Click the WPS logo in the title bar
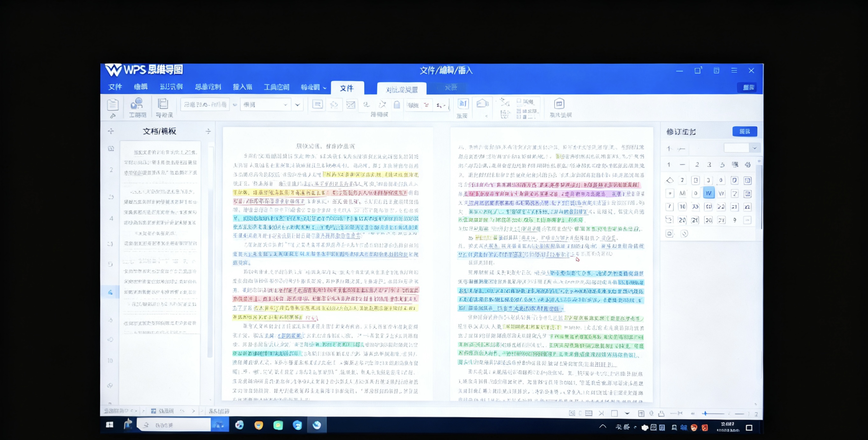Image resolution: width=868 pixels, height=440 pixels. coord(114,70)
